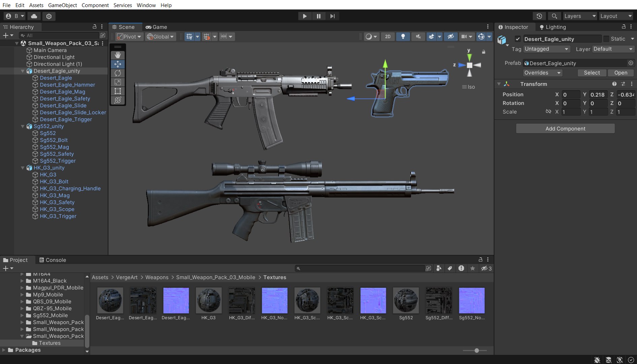
Task: Switch to the Game tab
Action: [x=156, y=27]
